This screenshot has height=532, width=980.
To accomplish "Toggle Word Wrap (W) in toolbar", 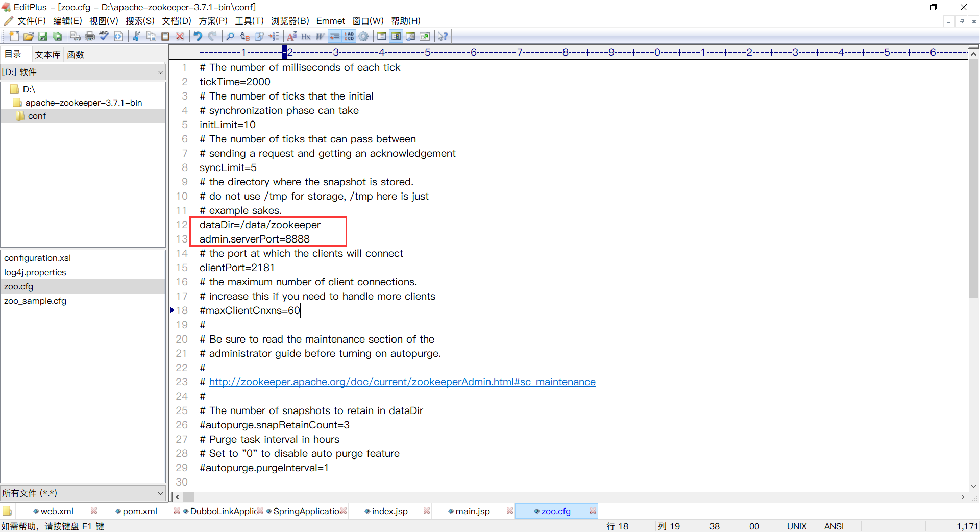I will pos(321,36).
